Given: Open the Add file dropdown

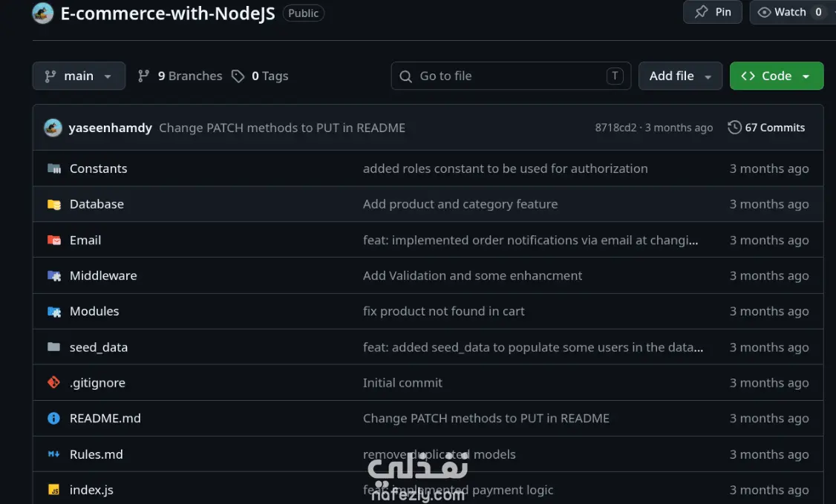Looking at the screenshot, I should (x=680, y=76).
